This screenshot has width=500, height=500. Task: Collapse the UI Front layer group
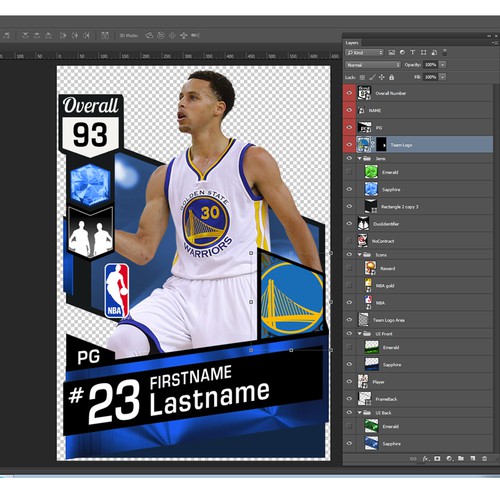tap(360, 334)
